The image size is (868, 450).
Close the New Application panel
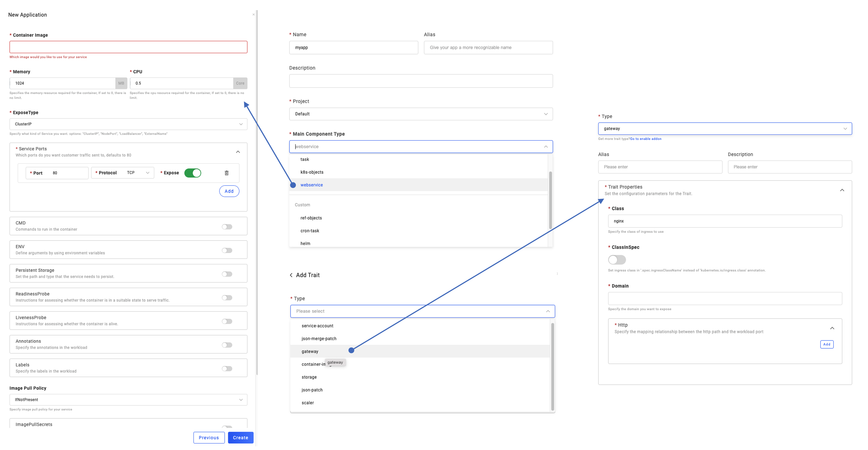[254, 15]
